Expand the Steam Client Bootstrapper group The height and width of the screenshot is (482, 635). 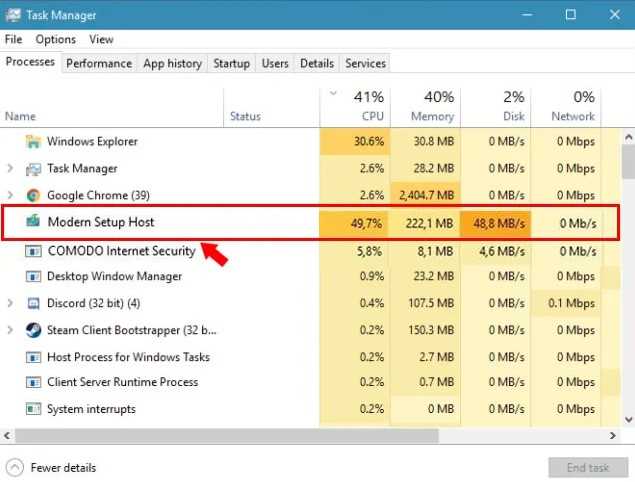click(10, 330)
